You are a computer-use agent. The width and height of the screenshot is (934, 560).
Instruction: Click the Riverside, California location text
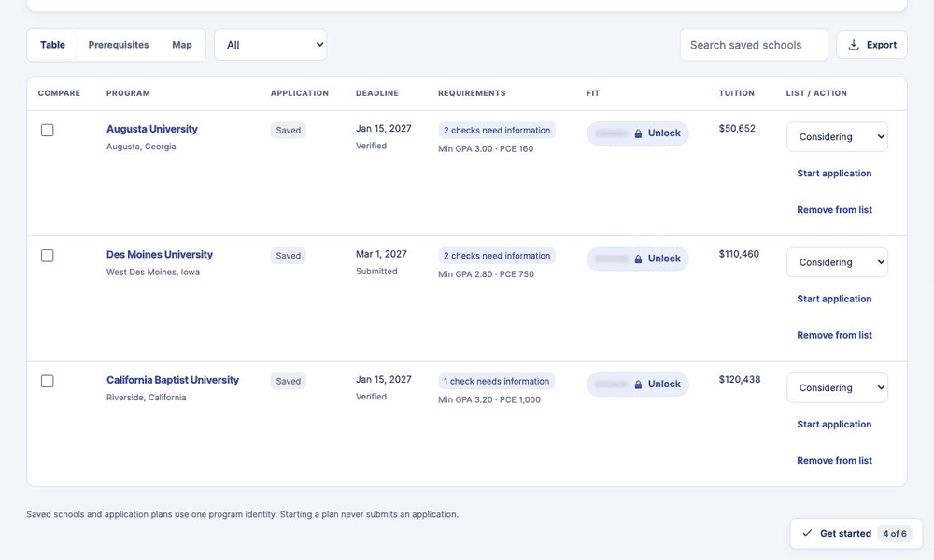146,398
